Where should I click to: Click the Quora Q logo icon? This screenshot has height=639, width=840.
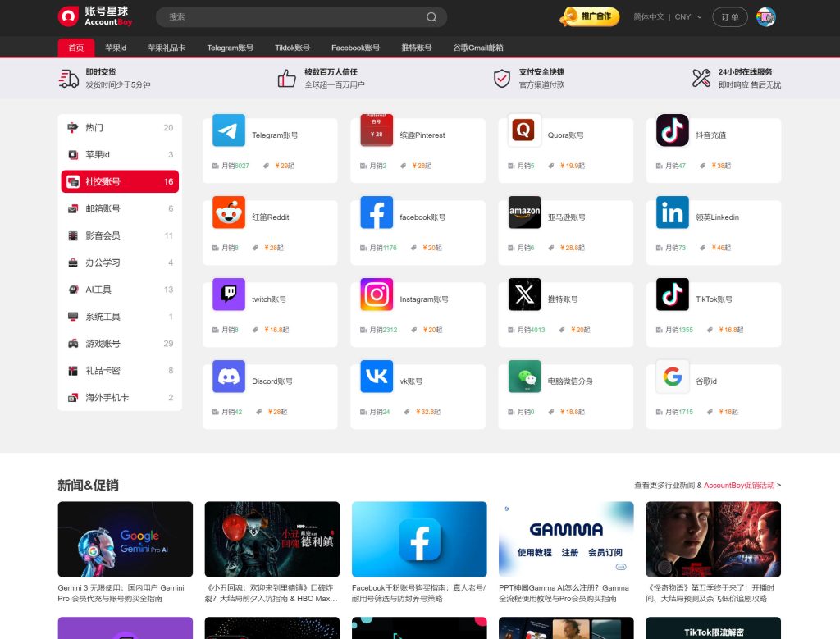(x=524, y=130)
